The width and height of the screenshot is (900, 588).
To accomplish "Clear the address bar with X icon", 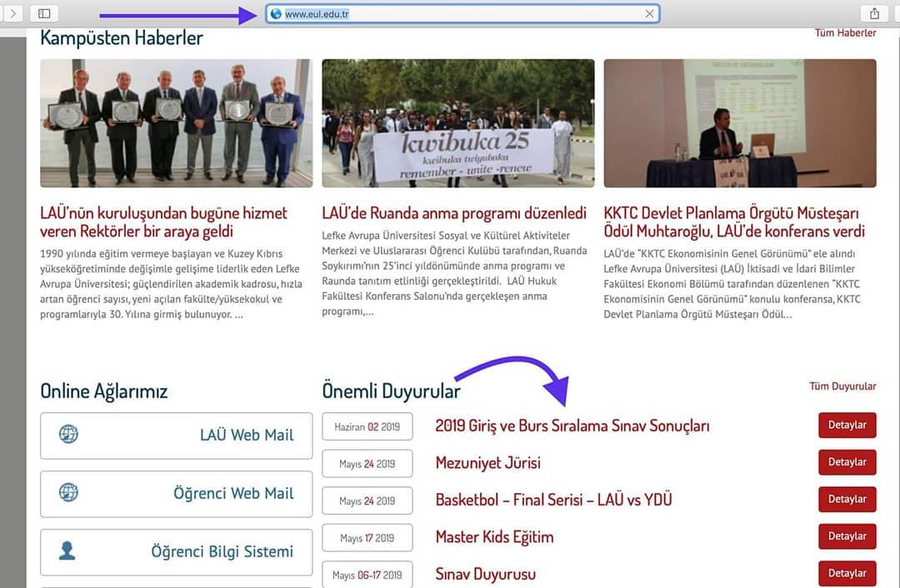I will pyautogui.click(x=649, y=14).
